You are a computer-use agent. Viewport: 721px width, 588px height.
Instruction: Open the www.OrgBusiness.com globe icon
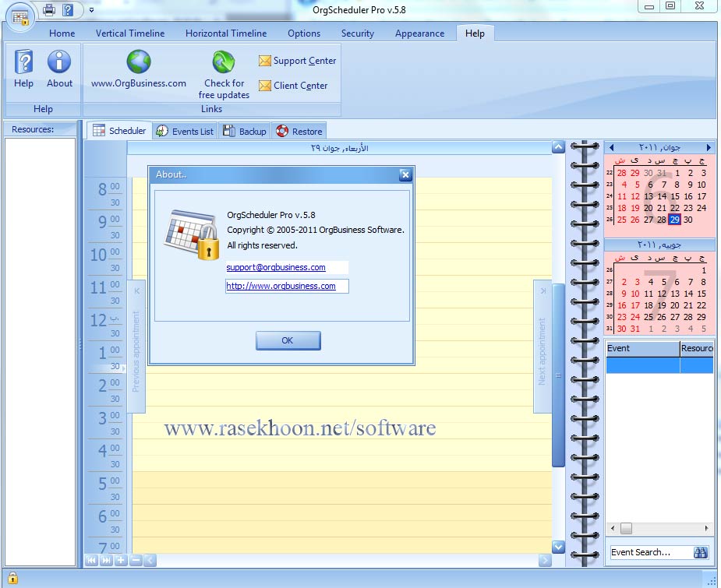pos(139,69)
